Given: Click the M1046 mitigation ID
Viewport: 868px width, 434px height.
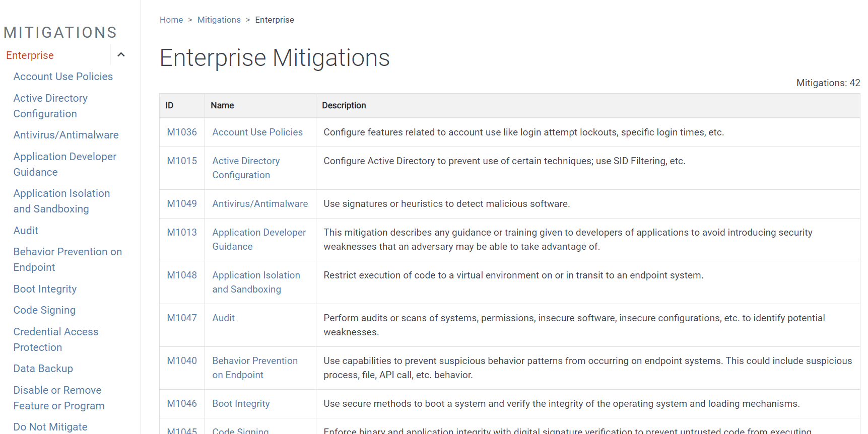Looking at the screenshot, I should [x=182, y=403].
